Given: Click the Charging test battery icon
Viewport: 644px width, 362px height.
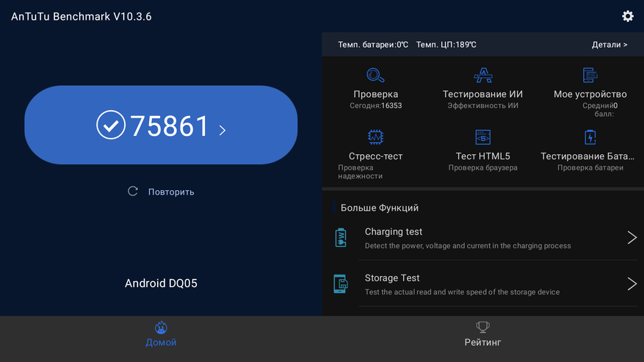Looking at the screenshot, I should click(x=341, y=237).
